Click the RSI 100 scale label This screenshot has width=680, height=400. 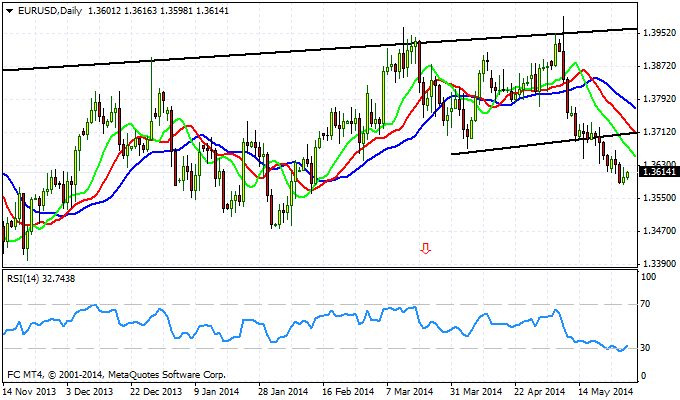tap(648, 277)
